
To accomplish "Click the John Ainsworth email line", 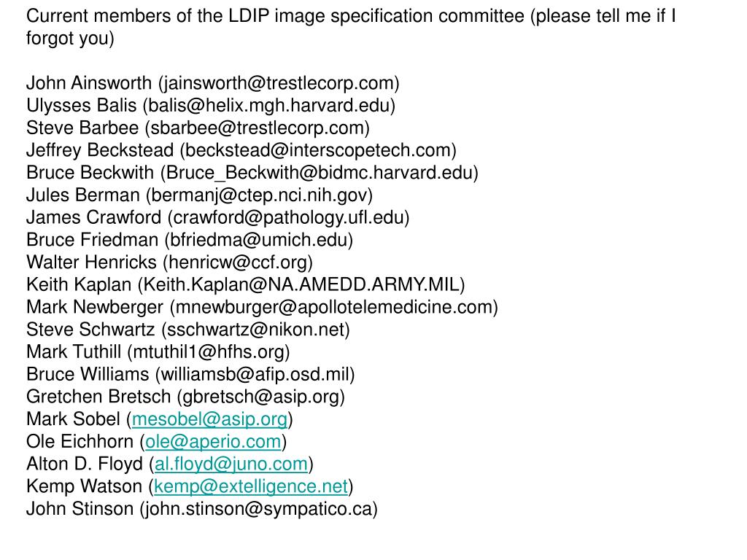I will click(x=213, y=83).
